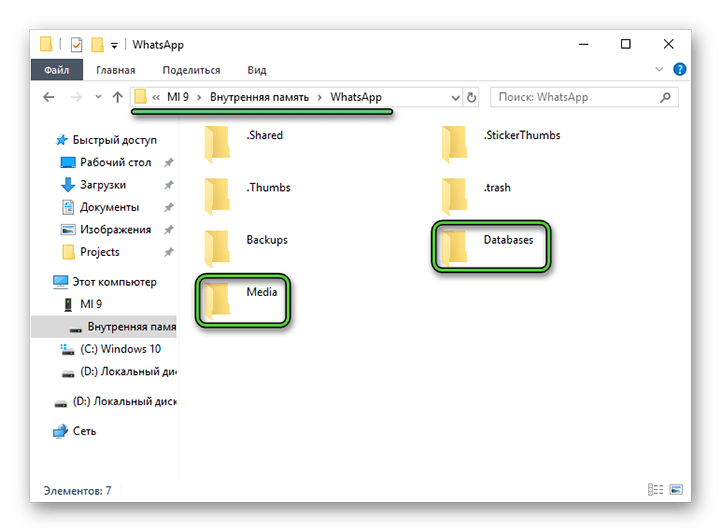
Task: Select Быстрый доступ in navigation pane
Action: (x=106, y=140)
